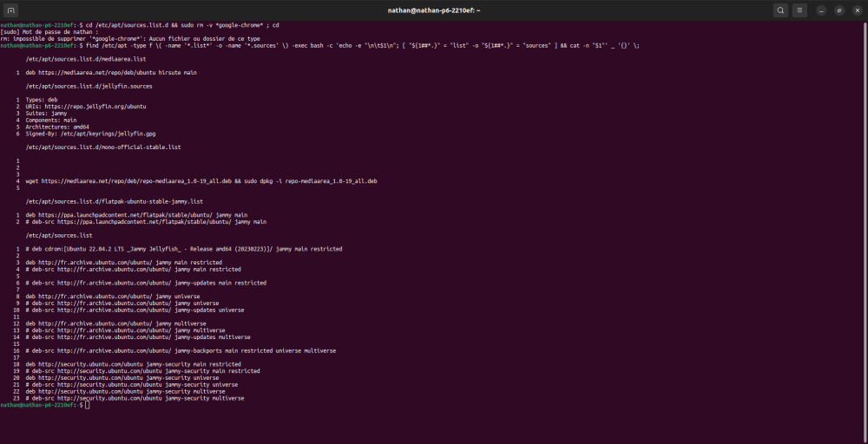Maximize the terminal window
868x444 pixels.
pyautogui.click(x=839, y=10)
